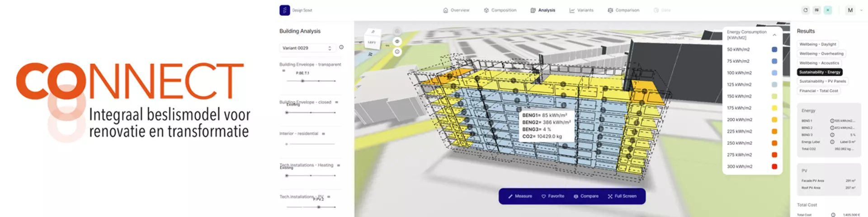Click the 175 kWh/m2 yellow swatch
The image size is (868, 217).
pos(774,108)
